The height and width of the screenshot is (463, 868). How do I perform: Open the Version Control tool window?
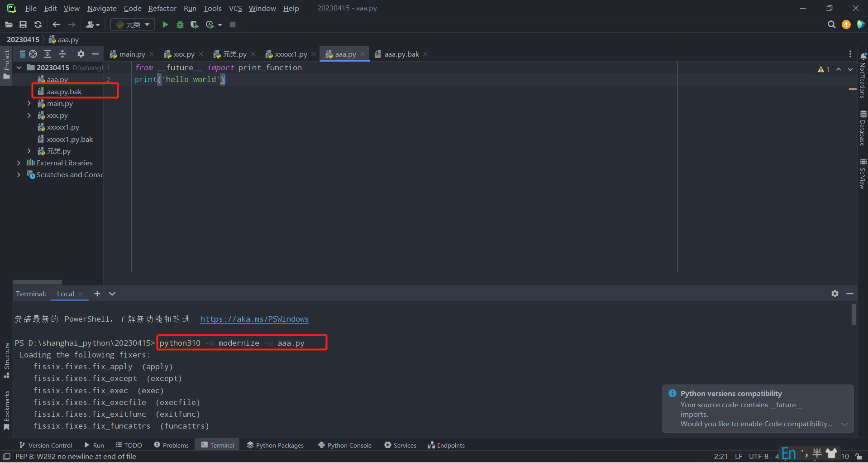pos(46,445)
